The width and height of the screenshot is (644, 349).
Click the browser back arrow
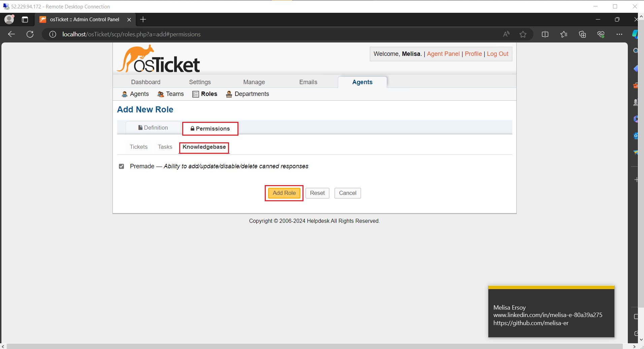click(11, 34)
